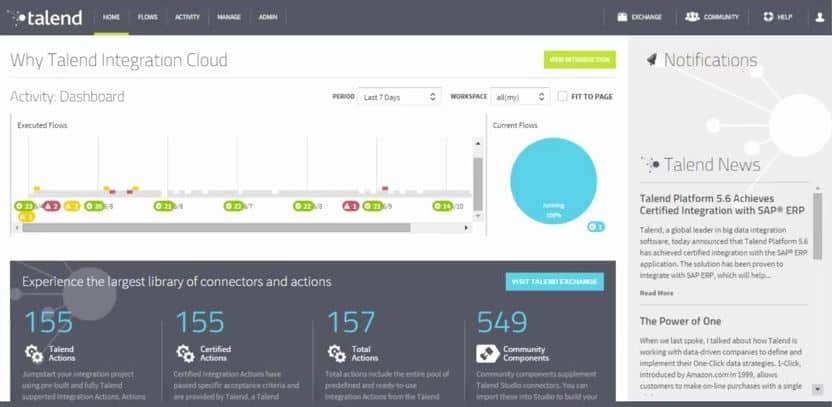
Task: Click the blue Current Flows pie chart
Action: coord(552,179)
